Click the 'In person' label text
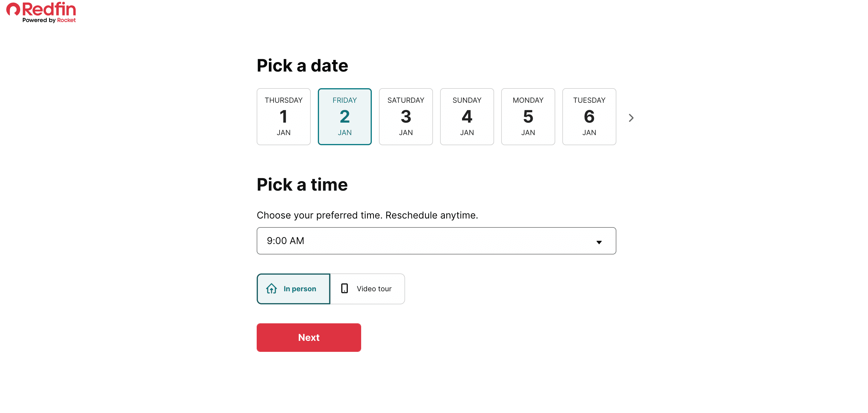The width and height of the screenshot is (868, 413). point(299,289)
